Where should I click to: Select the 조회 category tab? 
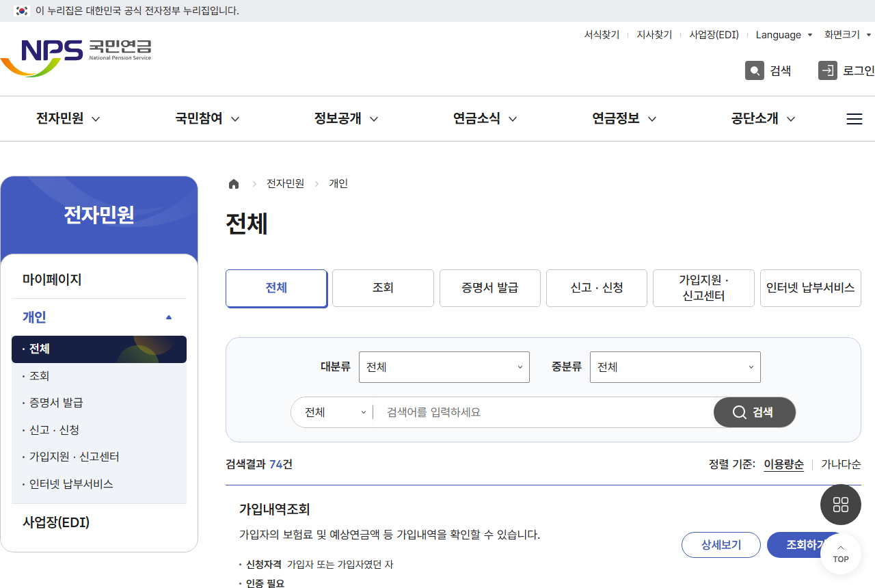click(x=383, y=288)
